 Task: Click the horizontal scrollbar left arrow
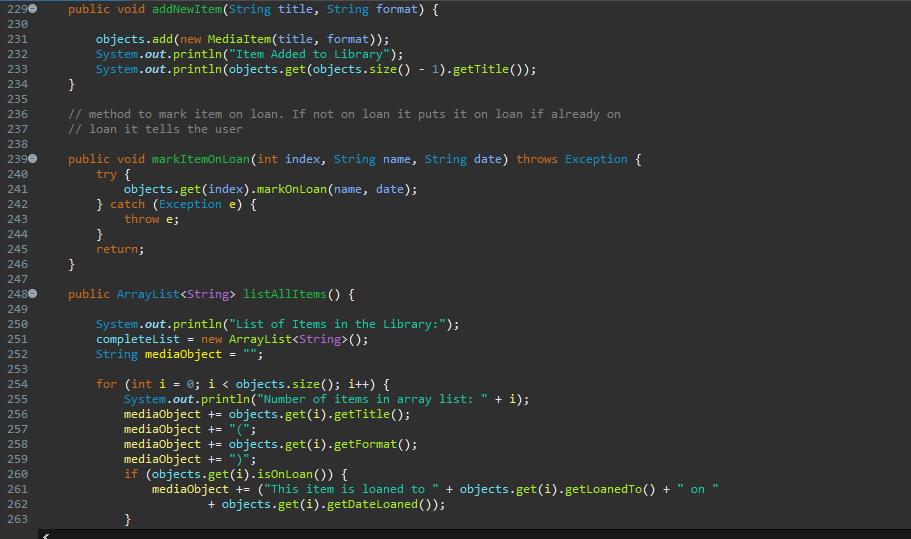[46, 536]
